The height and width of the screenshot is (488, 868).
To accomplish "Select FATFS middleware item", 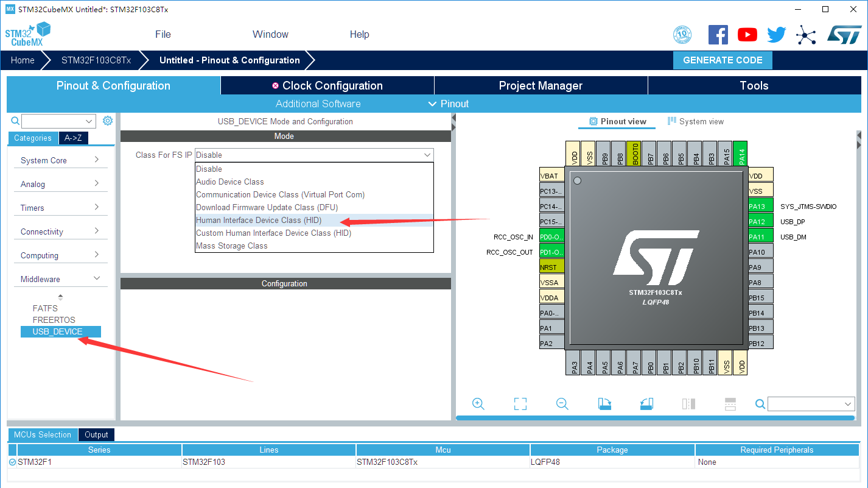I will pos(45,308).
